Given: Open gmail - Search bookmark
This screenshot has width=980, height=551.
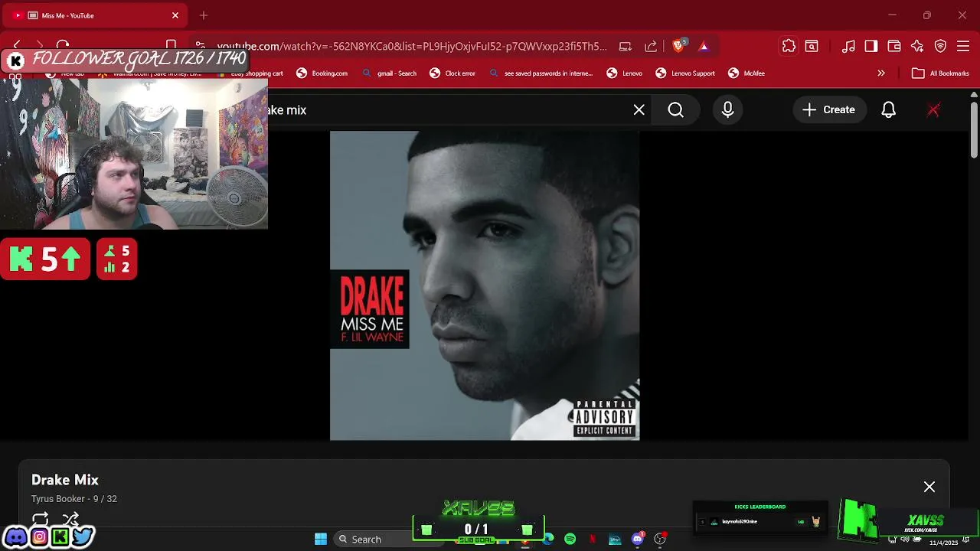Looking at the screenshot, I should coord(390,73).
